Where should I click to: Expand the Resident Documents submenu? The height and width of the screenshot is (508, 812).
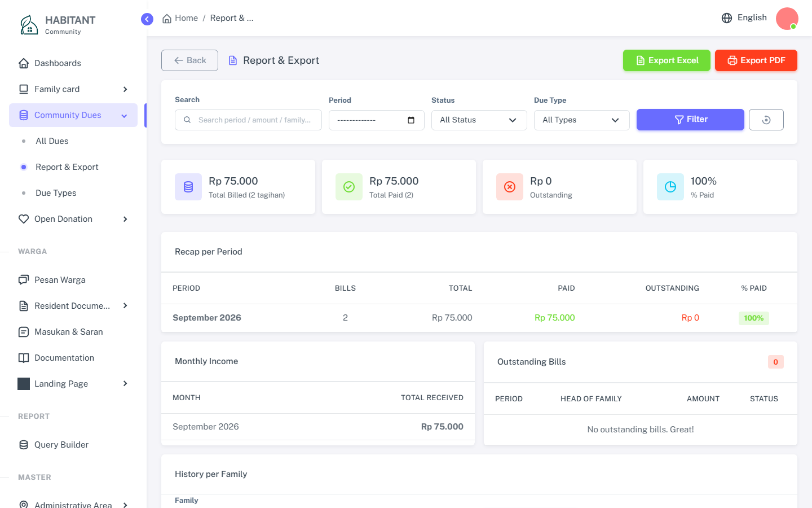coord(125,306)
